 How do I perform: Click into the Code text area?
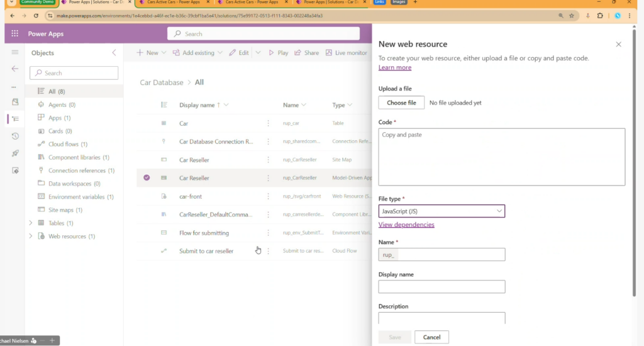pos(501,157)
